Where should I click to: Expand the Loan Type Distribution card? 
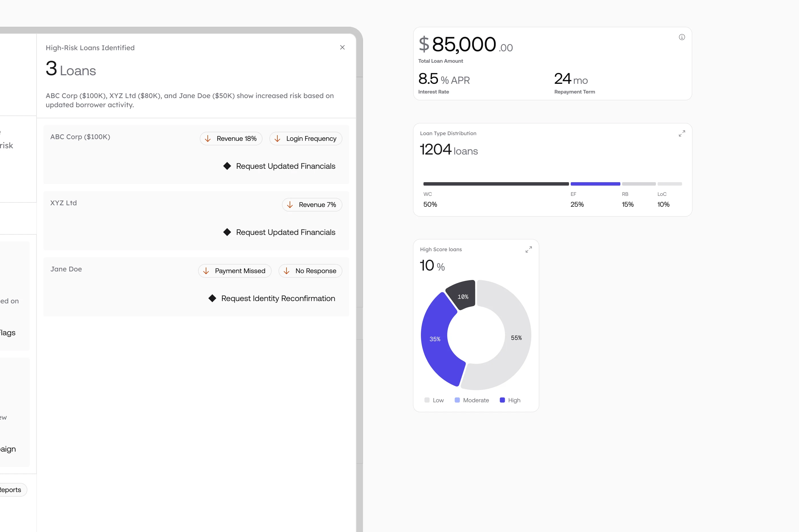pyautogui.click(x=681, y=134)
